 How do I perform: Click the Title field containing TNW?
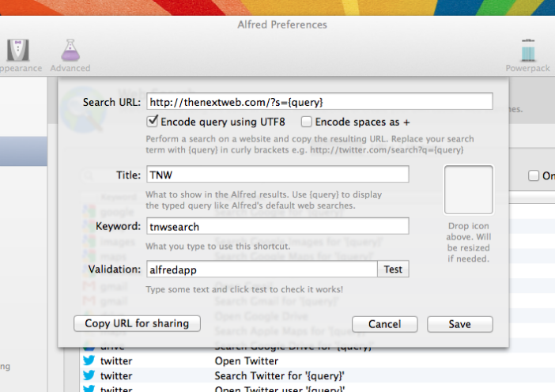point(277,175)
